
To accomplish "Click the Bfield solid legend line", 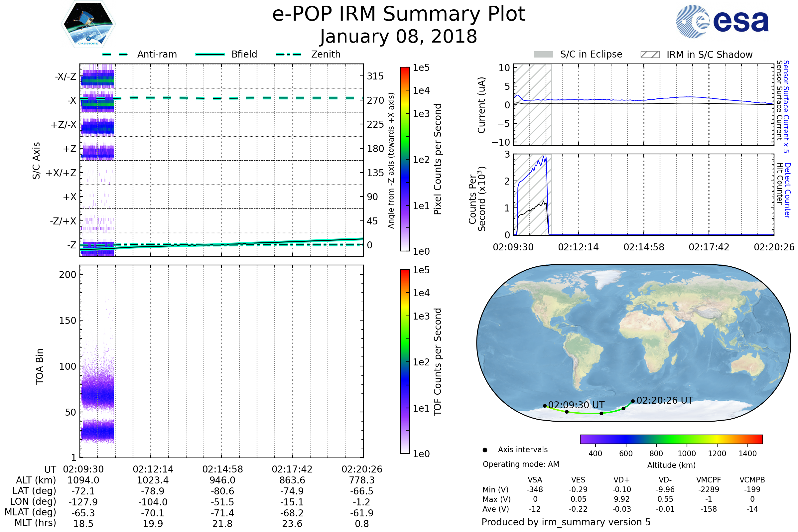I will 210,54.
